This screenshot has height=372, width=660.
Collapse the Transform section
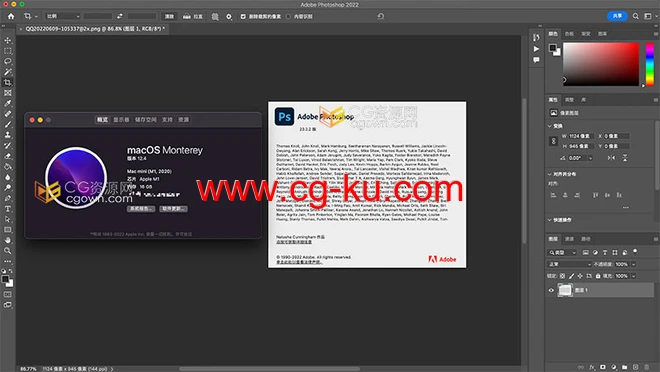(x=549, y=126)
